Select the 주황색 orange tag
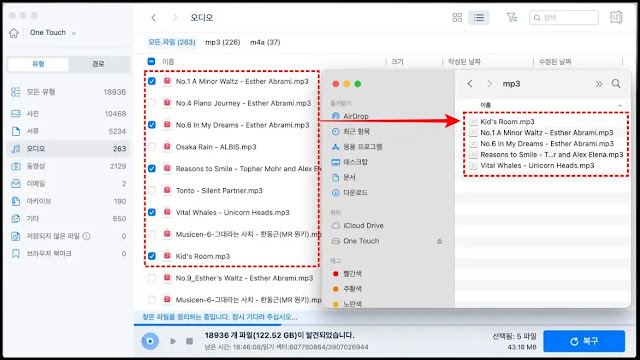The height and width of the screenshot is (360, 640). coord(347,289)
